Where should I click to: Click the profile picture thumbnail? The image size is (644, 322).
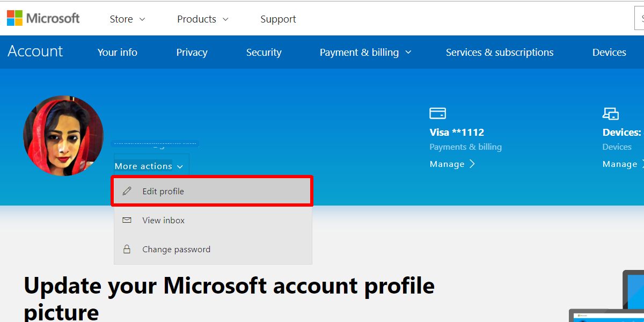click(63, 135)
